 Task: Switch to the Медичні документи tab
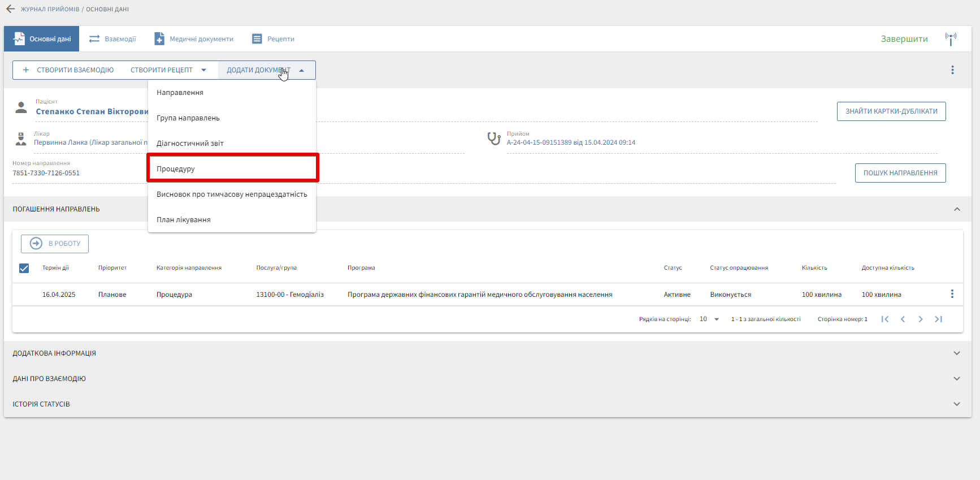194,39
